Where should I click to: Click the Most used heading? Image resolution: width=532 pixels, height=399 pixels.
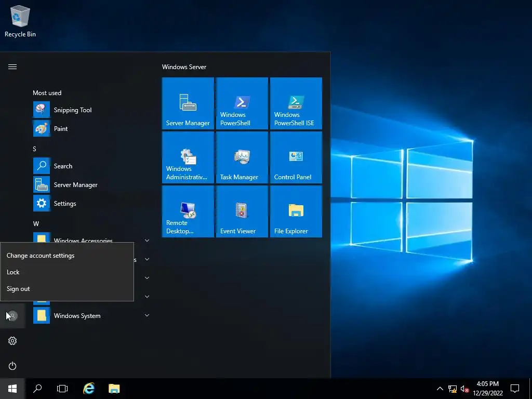(x=47, y=92)
